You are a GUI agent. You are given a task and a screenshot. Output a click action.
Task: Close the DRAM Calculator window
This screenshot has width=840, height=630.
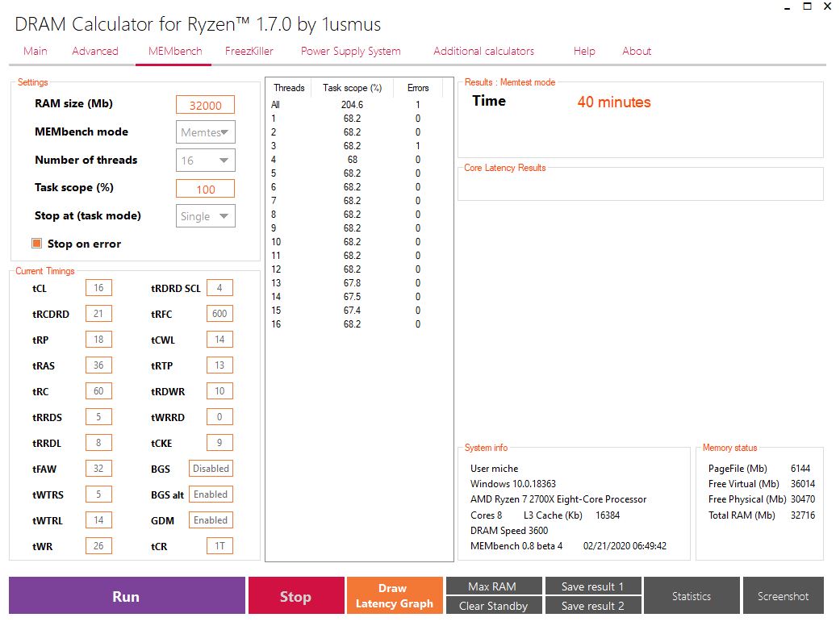(x=828, y=6)
